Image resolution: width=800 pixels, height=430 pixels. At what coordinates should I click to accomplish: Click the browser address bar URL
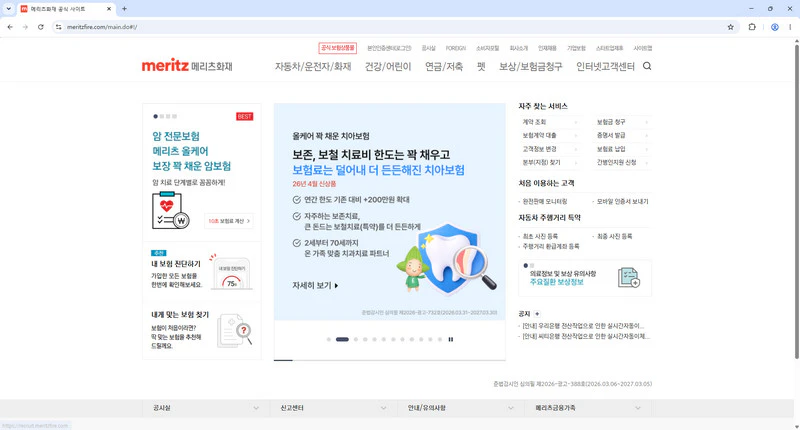(102, 27)
